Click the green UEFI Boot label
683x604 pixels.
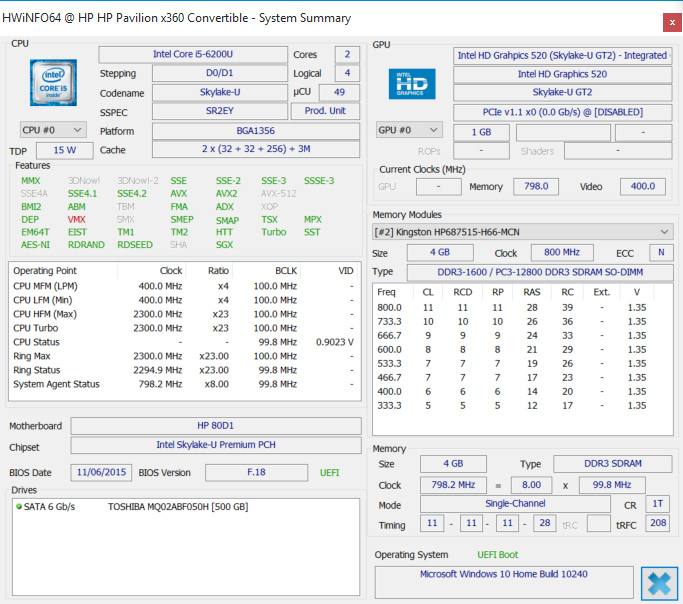click(497, 555)
